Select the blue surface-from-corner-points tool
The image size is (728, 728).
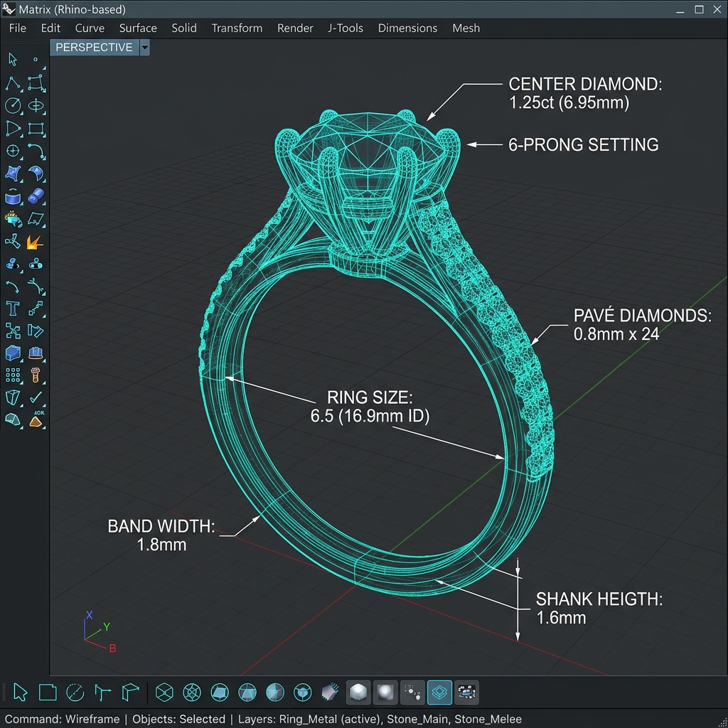13,173
